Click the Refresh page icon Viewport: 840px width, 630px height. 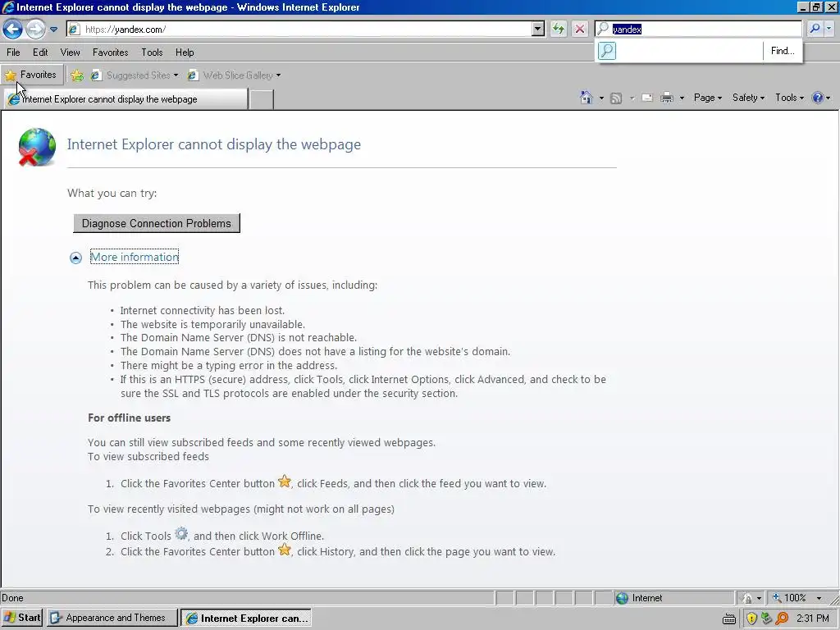pyautogui.click(x=558, y=29)
